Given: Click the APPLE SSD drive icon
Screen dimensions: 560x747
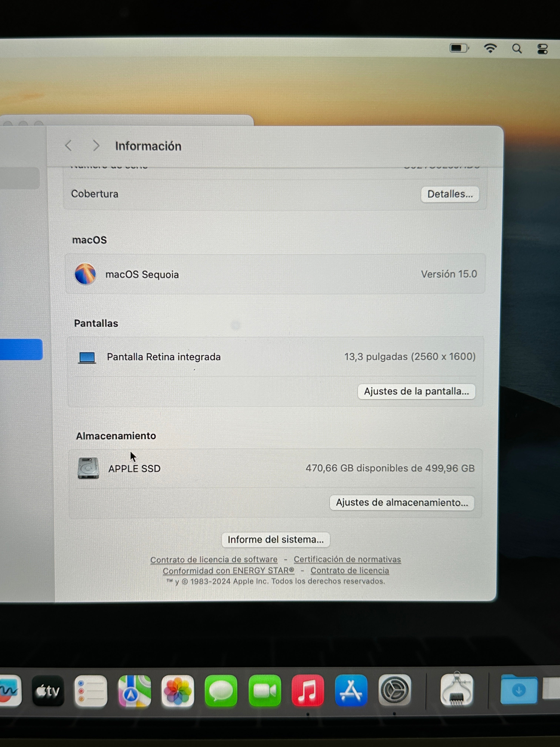Looking at the screenshot, I should click(89, 468).
